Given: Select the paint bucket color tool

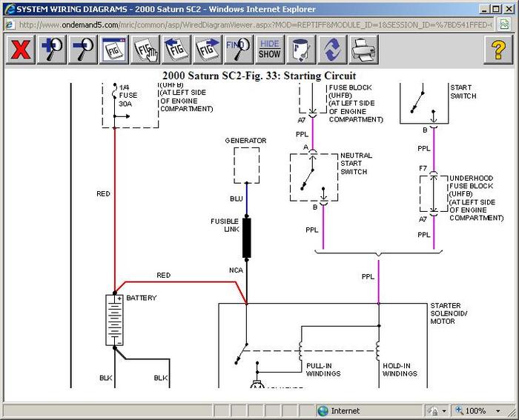Looking at the screenshot, I should pos(301,50).
